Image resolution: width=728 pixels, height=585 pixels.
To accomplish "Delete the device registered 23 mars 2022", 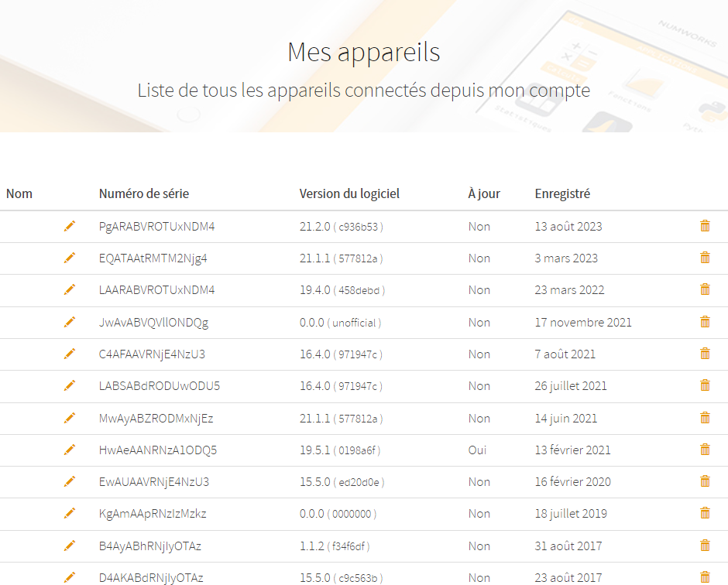I will click(705, 289).
